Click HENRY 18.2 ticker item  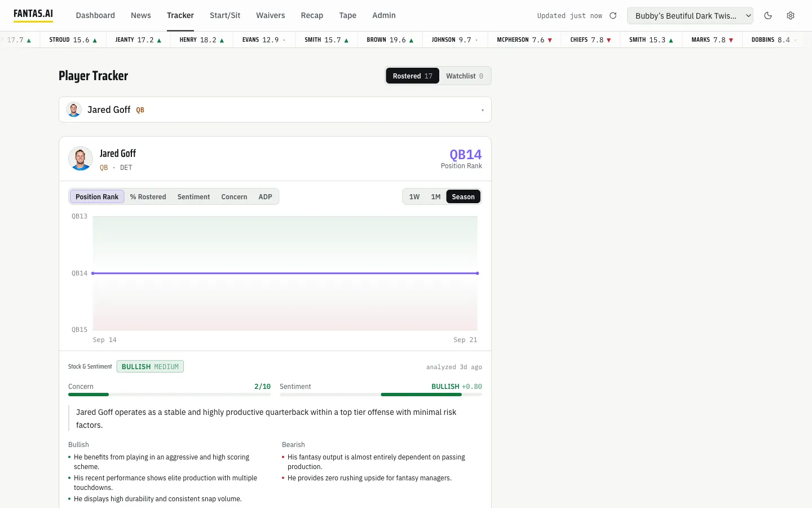202,40
